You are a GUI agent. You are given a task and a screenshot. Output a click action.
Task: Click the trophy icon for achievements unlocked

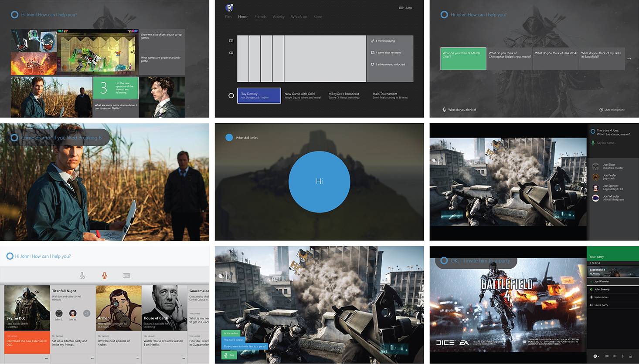[373, 64]
